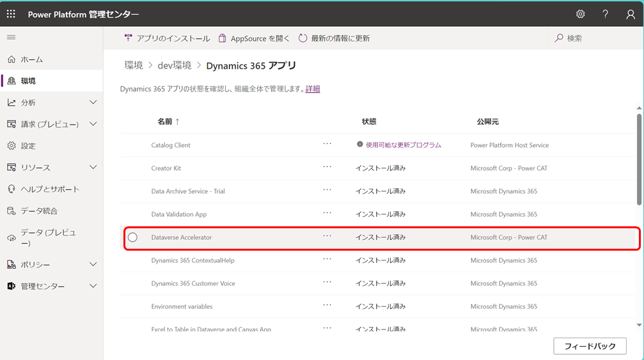Click the Power Platform 管理センター title
The image size is (644, 360).
pos(83,14)
